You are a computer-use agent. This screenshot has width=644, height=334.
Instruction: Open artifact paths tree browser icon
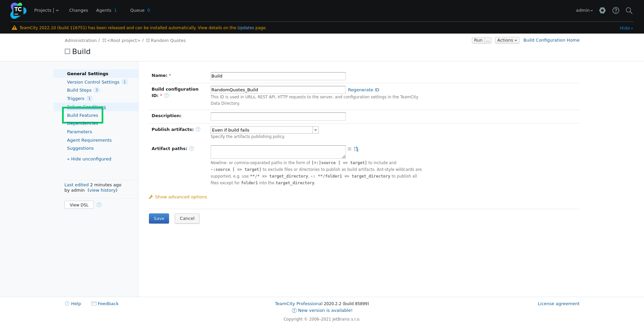pyautogui.click(x=356, y=149)
